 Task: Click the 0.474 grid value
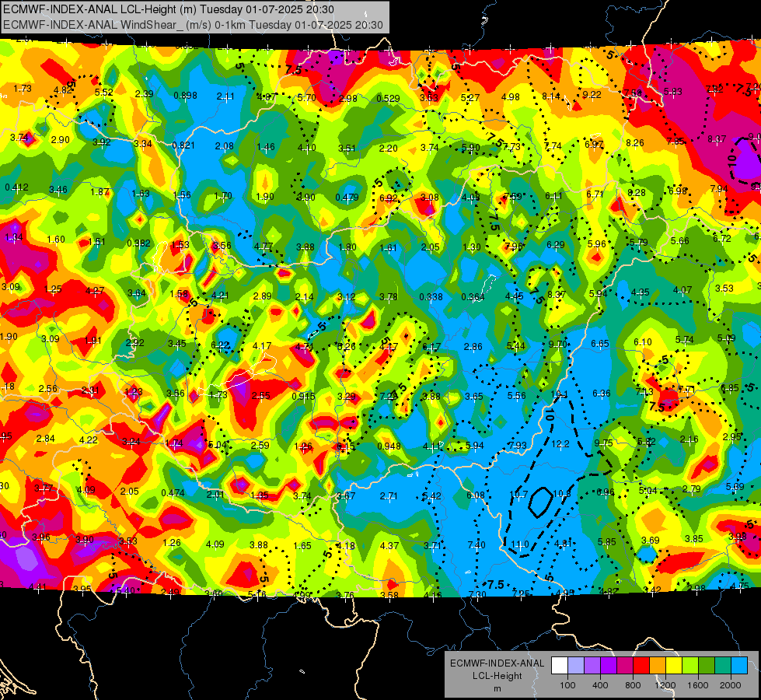[173, 492]
